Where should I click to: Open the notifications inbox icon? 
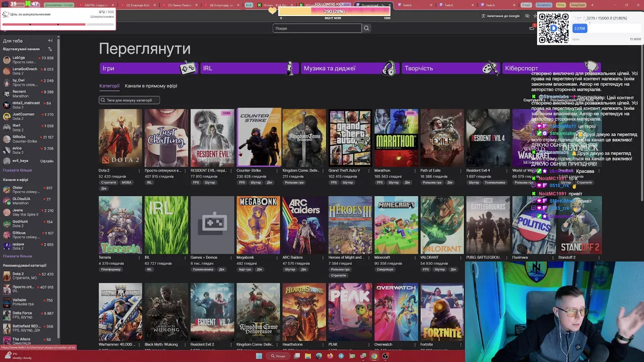[x=532, y=28]
